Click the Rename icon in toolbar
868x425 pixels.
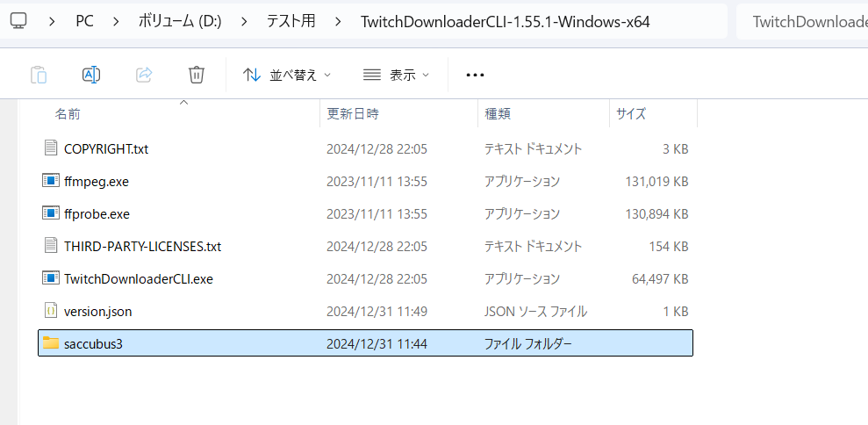click(x=91, y=75)
